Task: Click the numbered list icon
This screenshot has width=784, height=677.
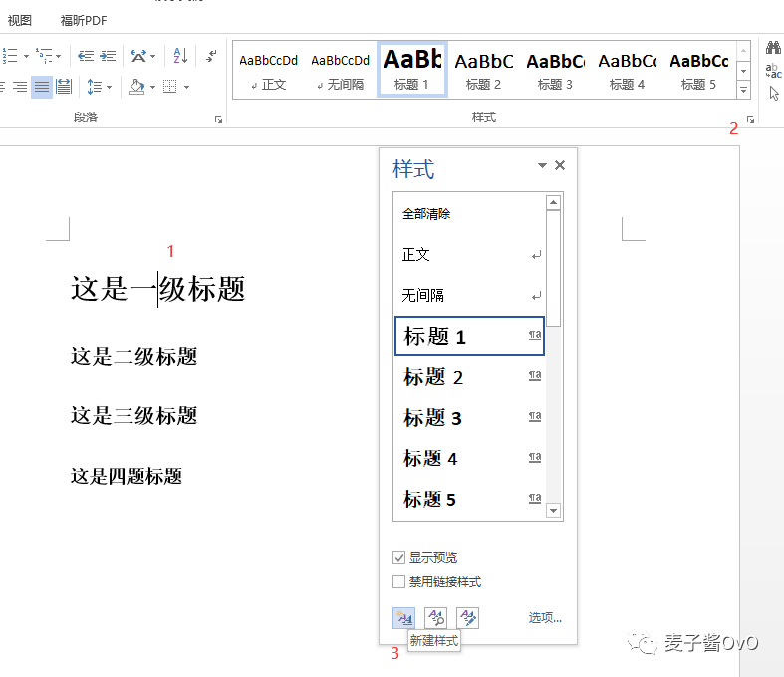Action: click(10, 56)
